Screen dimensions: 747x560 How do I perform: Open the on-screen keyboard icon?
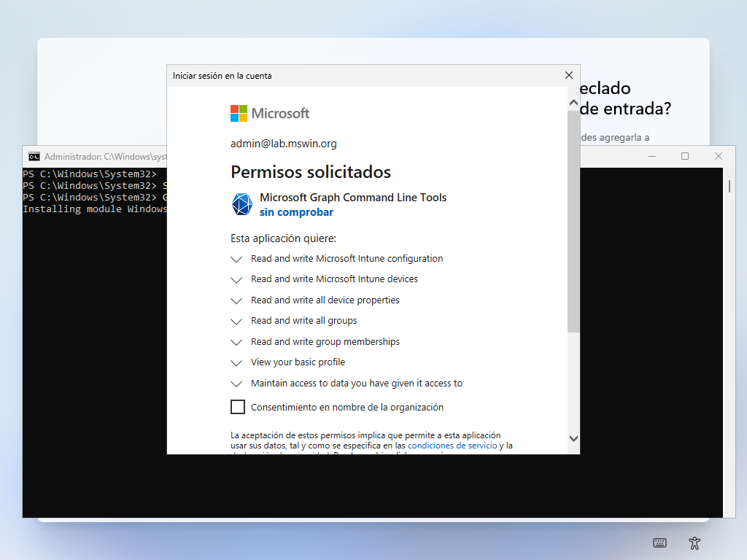(659, 542)
